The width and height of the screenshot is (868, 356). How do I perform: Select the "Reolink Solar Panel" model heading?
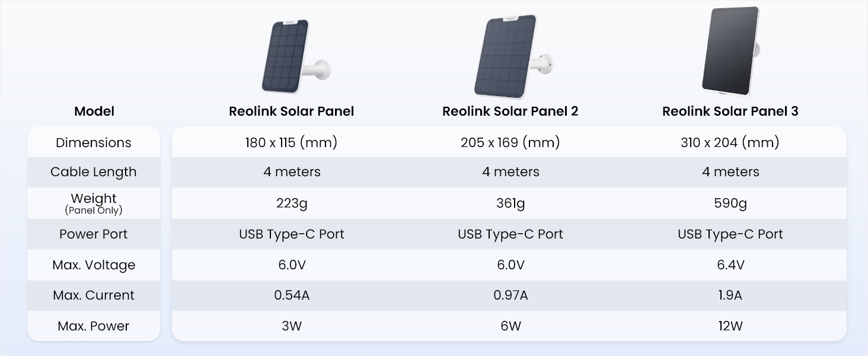coord(292,112)
